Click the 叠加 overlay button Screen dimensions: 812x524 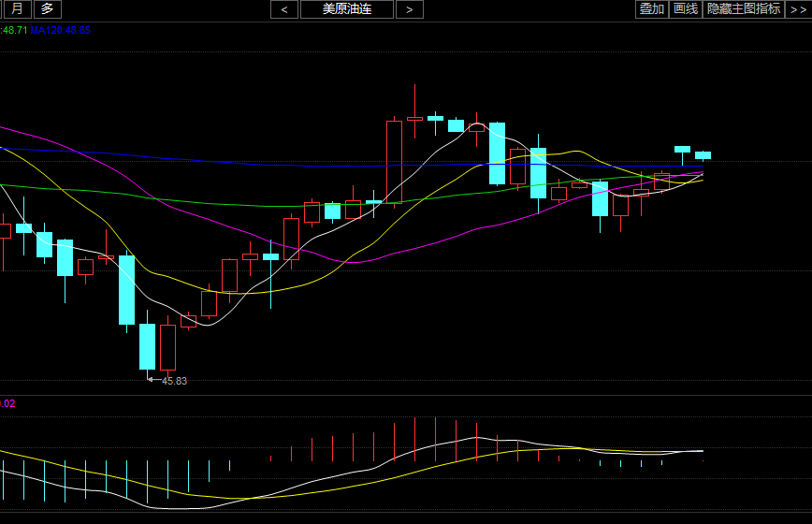point(651,9)
